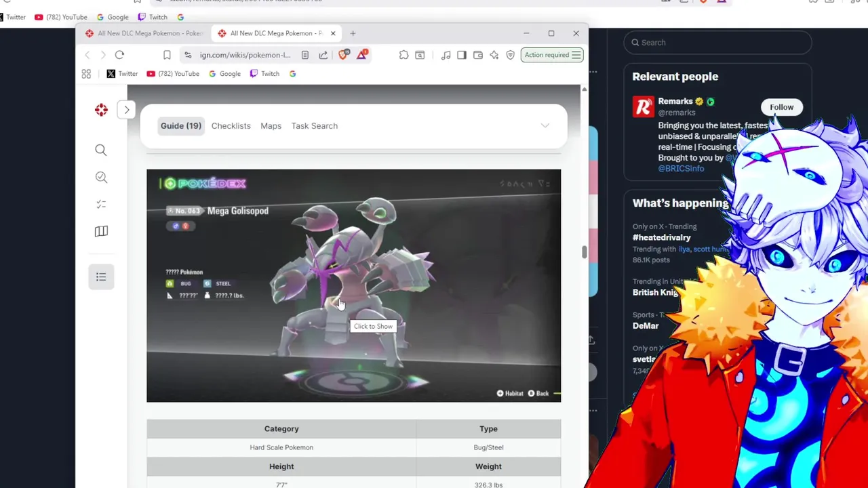
Task: Click the Bug/Steel type cell
Action: click(488, 447)
